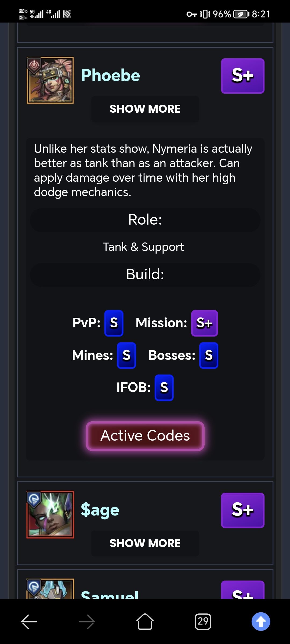Go to the browser home page
The height and width of the screenshot is (644, 290).
145,621
